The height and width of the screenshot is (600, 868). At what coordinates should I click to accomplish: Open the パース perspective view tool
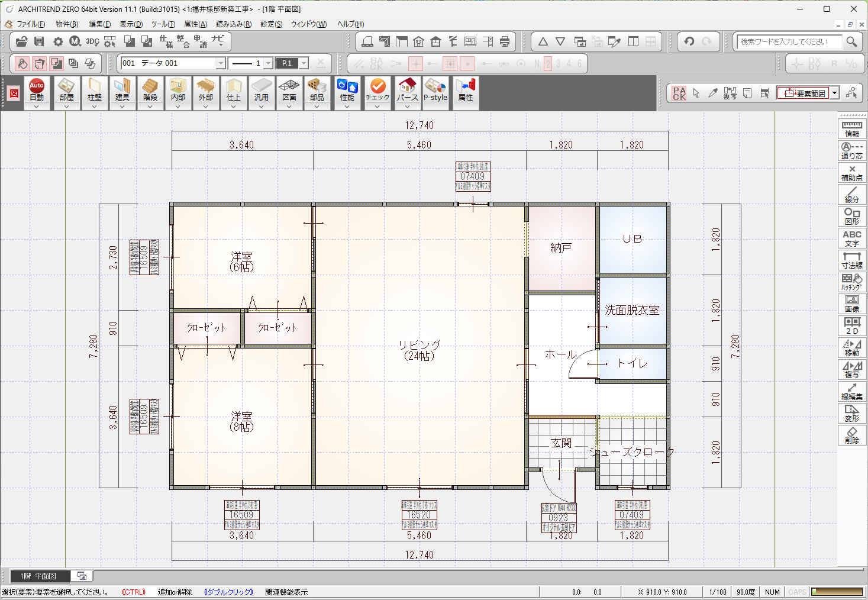[407, 90]
